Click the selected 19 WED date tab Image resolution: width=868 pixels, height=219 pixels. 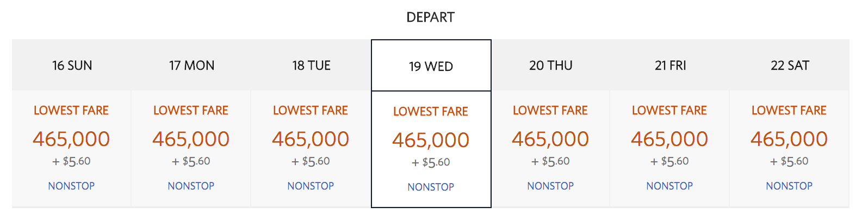[431, 66]
